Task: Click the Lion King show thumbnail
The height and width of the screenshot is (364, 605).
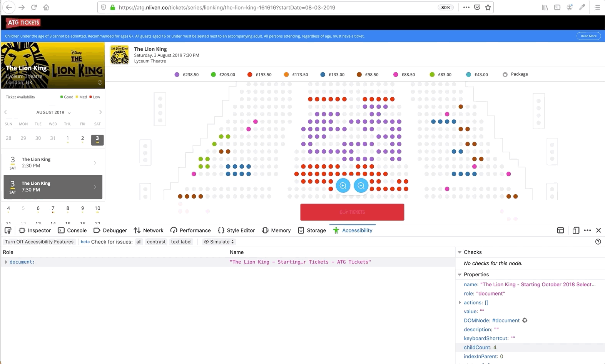Action: pos(120,55)
